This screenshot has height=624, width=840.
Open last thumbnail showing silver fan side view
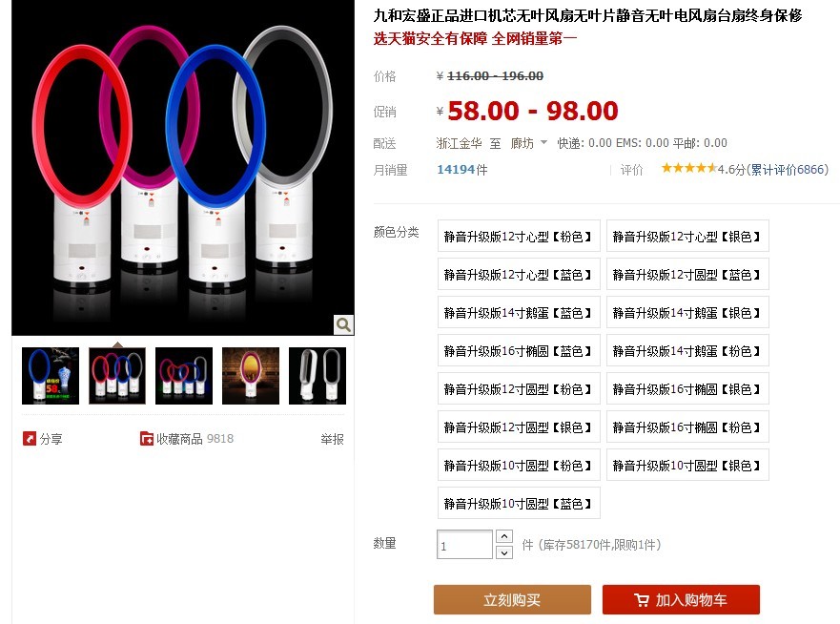click(318, 376)
